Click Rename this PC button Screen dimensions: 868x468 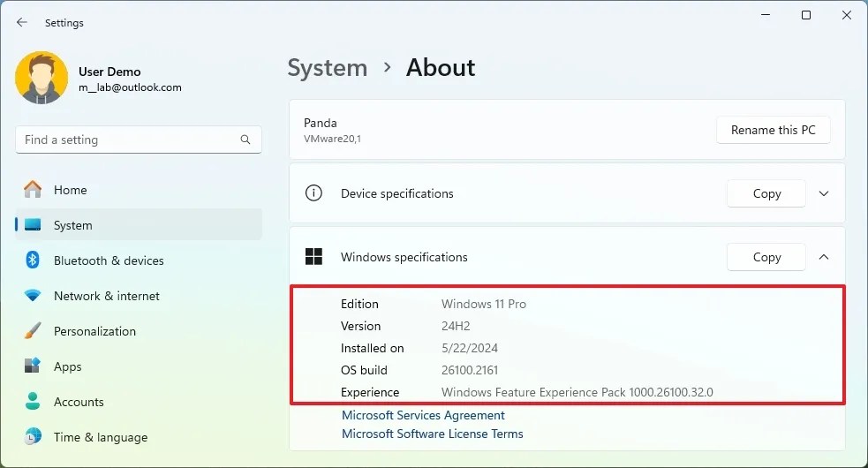tap(773, 130)
